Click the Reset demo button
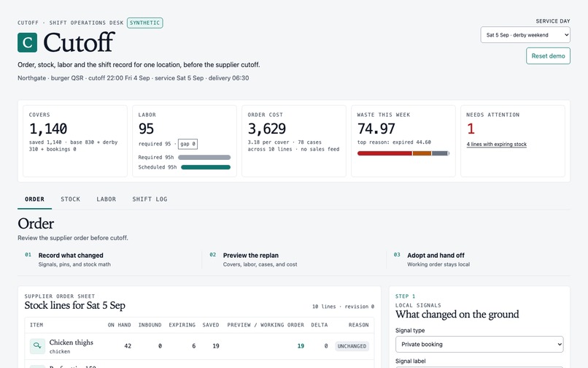588x368 pixels. (548, 56)
